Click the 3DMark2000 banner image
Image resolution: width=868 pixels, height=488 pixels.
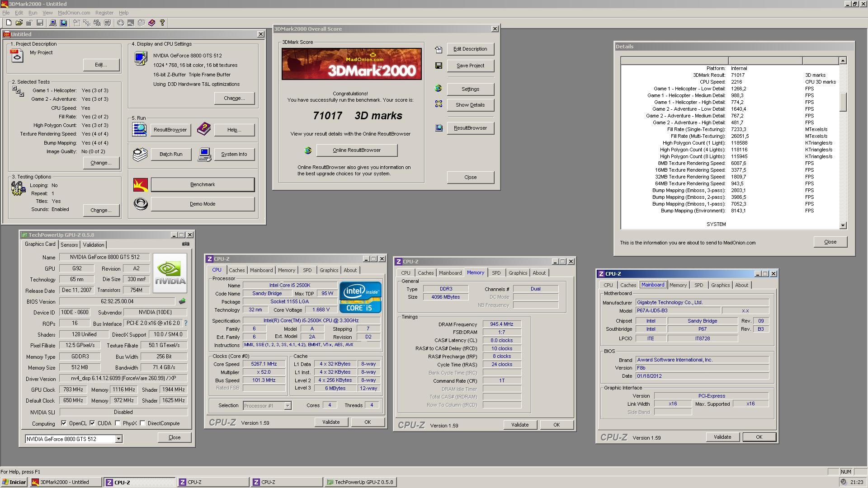pyautogui.click(x=351, y=64)
